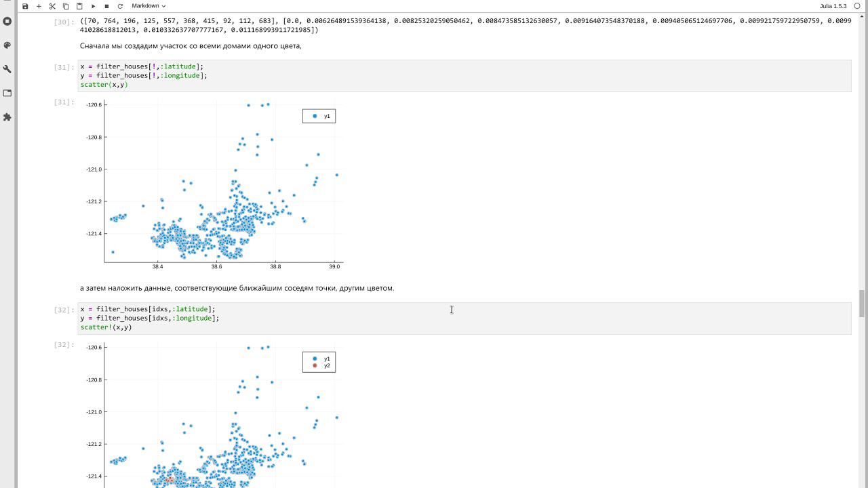Open Extension Manager puzzle icon
The width and height of the screenshot is (868, 488).
(x=7, y=117)
